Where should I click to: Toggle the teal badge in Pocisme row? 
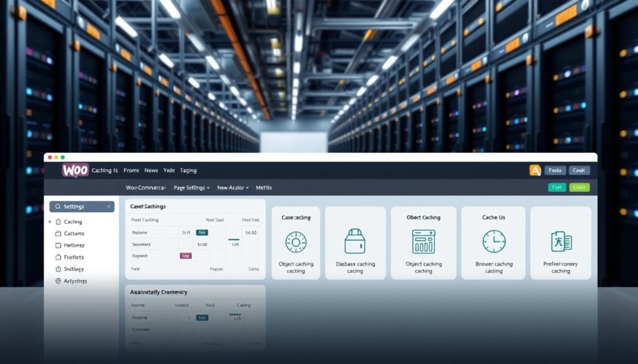click(202, 232)
